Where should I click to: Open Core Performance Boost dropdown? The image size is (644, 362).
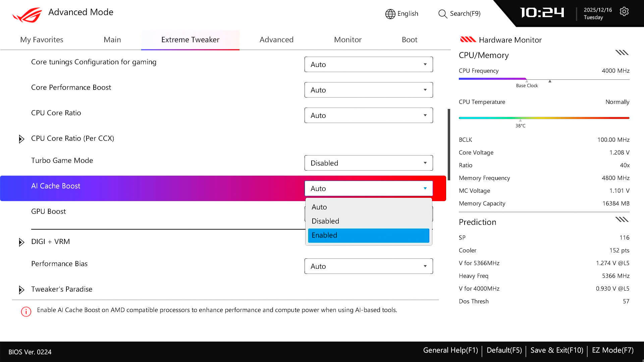pos(368,90)
